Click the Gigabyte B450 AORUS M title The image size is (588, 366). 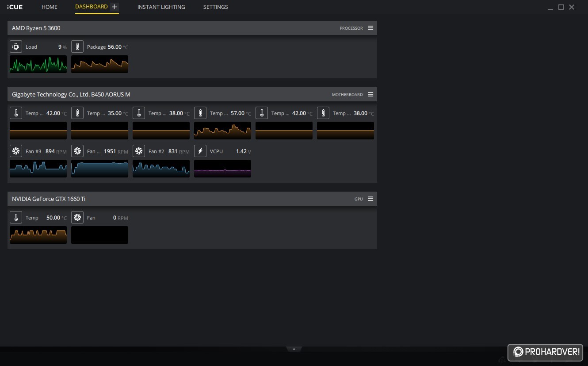click(x=71, y=94)
